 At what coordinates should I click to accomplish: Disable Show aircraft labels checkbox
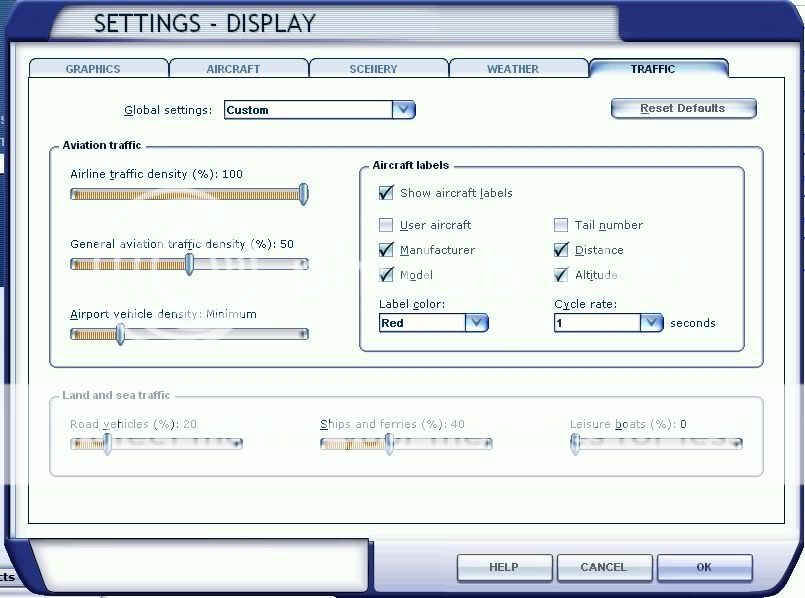pos(386,193)
